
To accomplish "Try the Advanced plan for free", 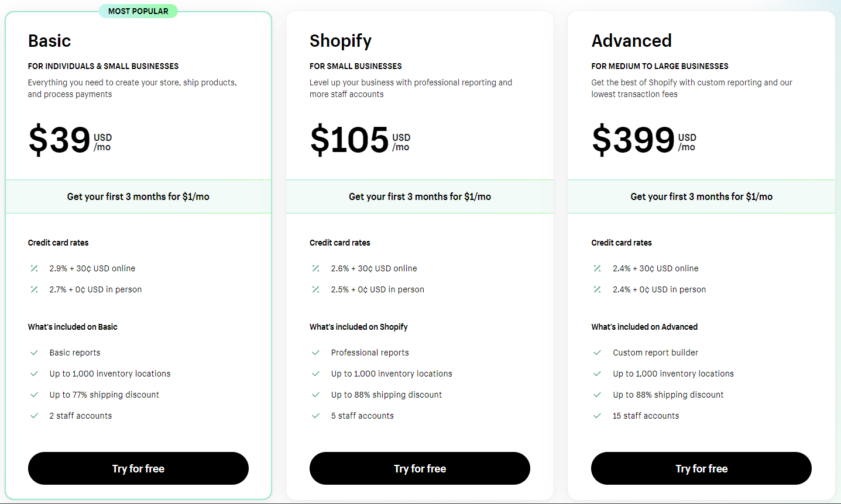I will pyautogui.click(x=701, y=468).
